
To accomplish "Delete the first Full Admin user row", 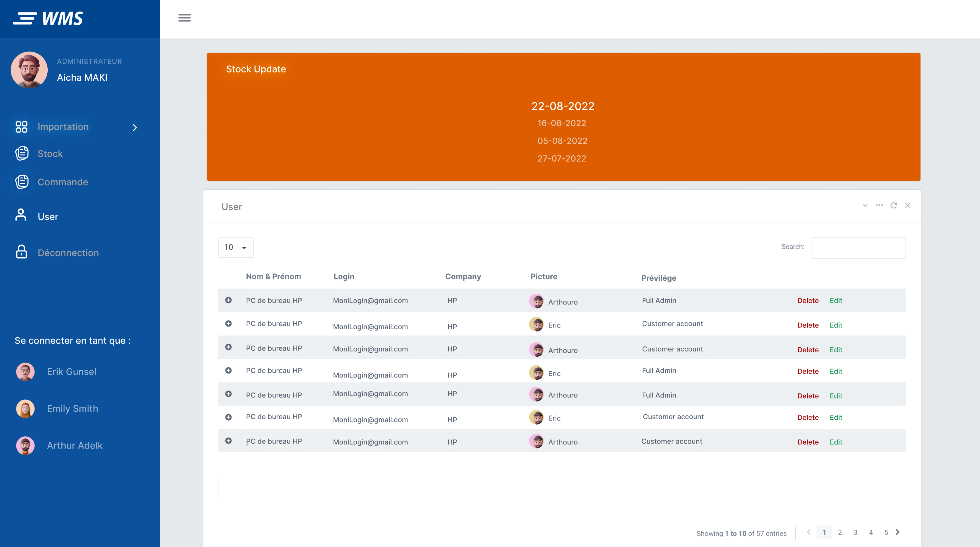I will point(808,301).
